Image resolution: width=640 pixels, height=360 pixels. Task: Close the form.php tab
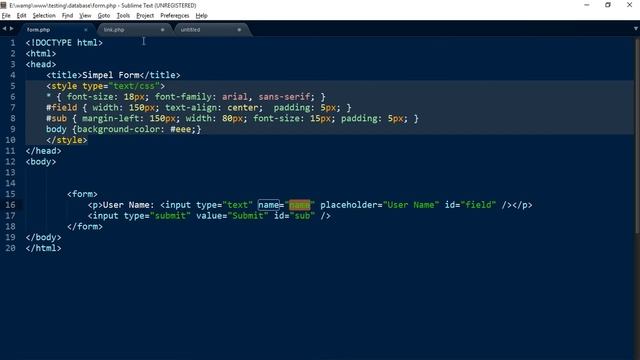(86, 30)
